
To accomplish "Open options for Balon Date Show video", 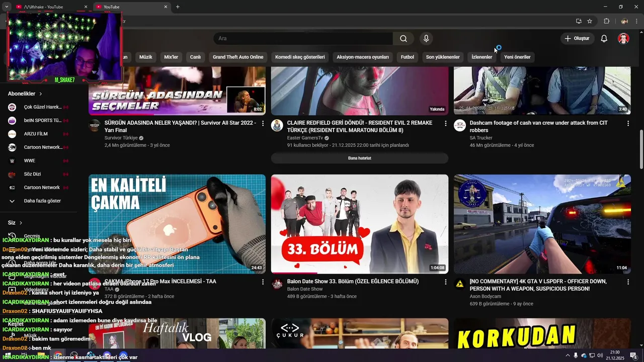I will pyautogui.click(x=445, y=283).
